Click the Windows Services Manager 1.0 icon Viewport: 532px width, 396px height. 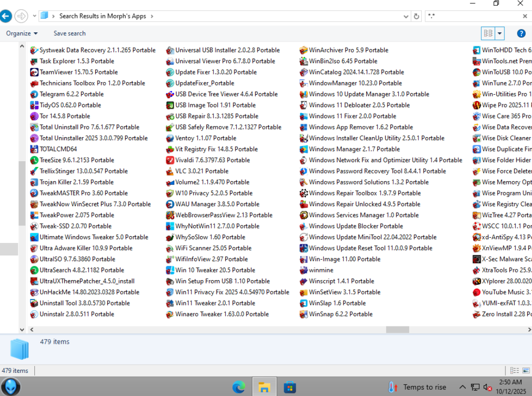click(303, 215)
